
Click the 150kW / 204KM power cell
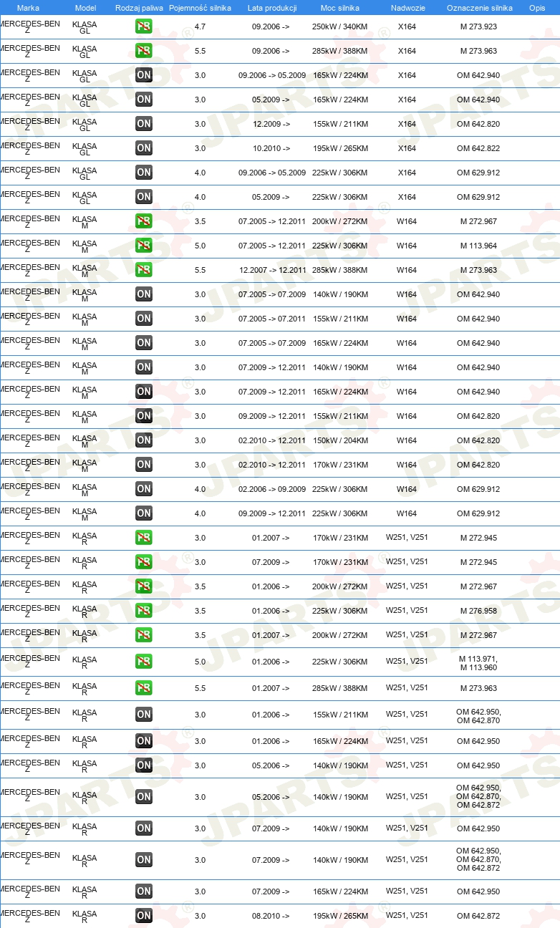[x=340, y=440]
